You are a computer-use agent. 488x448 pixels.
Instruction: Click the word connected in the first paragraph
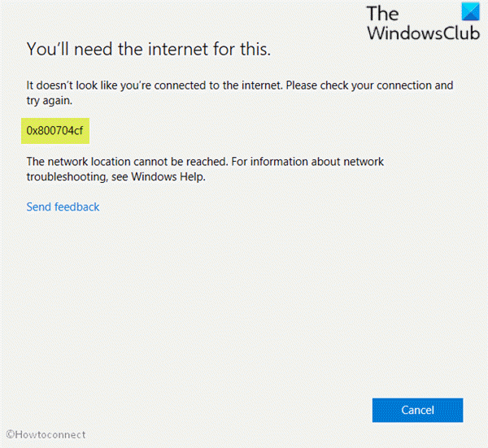click(180, 85)
